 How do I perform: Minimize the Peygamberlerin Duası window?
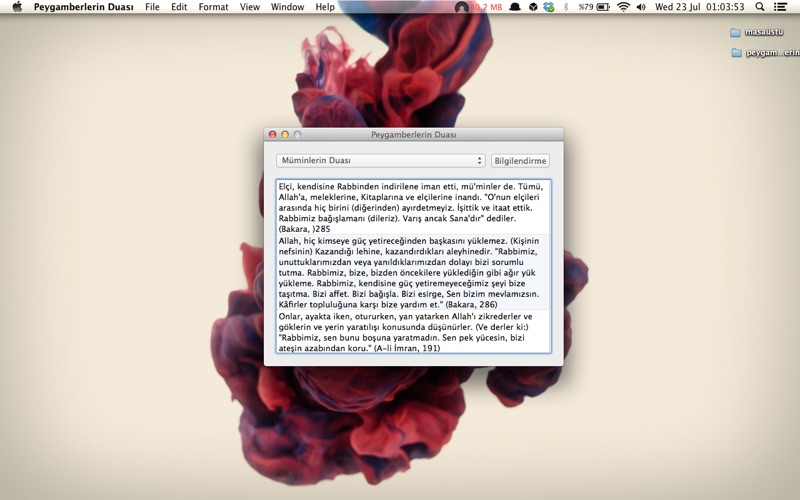pyautogui.click(x=284, y=134)
